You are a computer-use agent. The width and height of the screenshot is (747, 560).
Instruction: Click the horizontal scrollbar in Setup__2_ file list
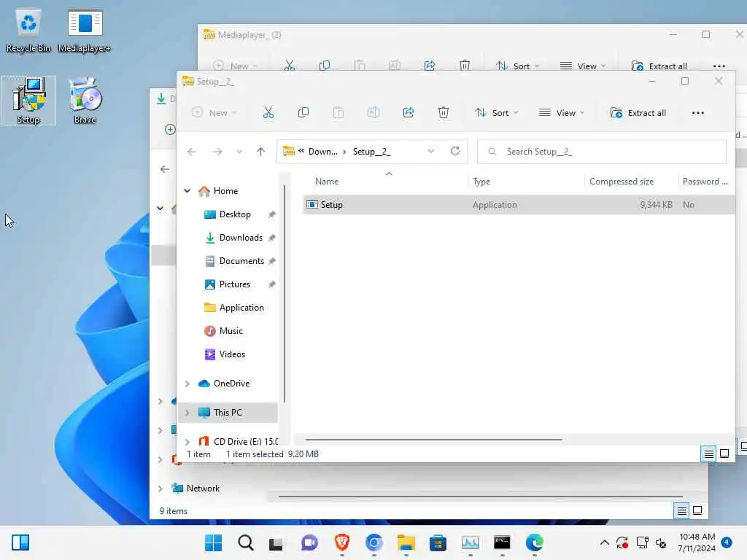[x=433, y=440]
